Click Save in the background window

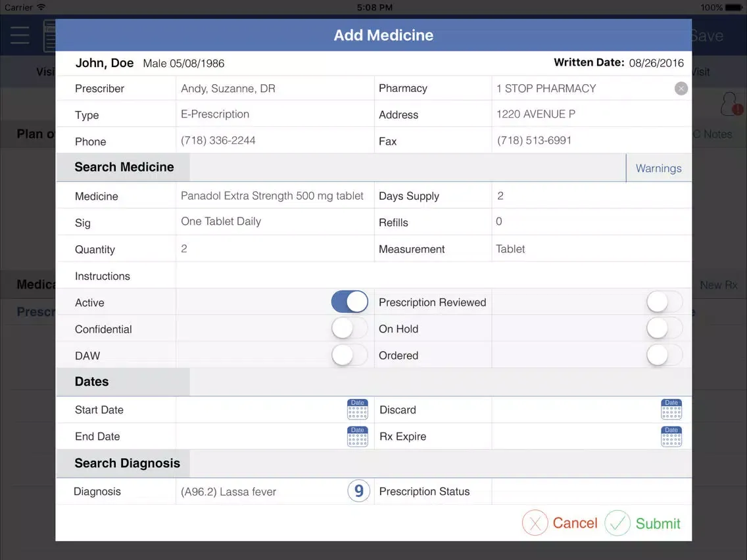(707, 35)
